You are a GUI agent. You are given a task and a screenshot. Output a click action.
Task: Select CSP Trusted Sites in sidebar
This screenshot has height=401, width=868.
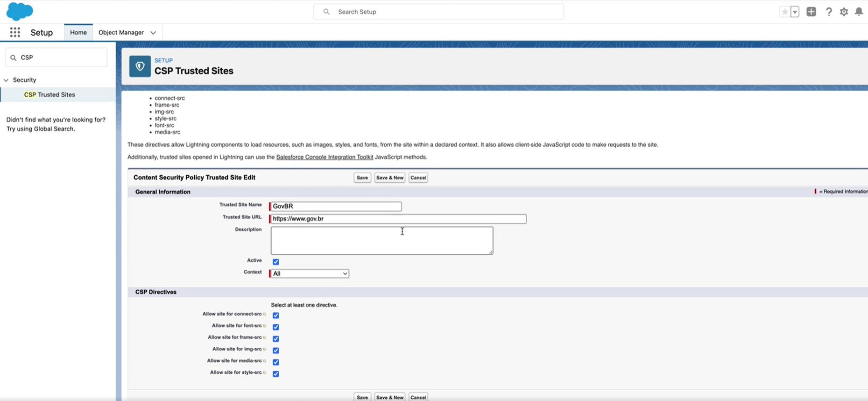(49, 94)
